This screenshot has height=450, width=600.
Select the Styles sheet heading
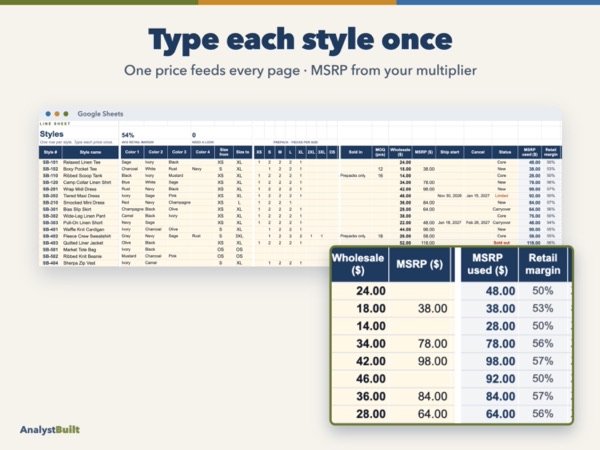(x=52, y=134)
